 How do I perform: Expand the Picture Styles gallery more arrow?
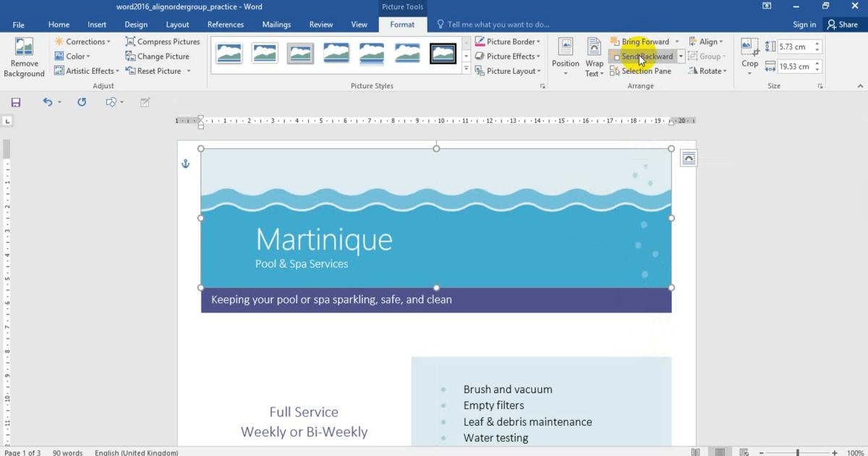click(467, 69)
